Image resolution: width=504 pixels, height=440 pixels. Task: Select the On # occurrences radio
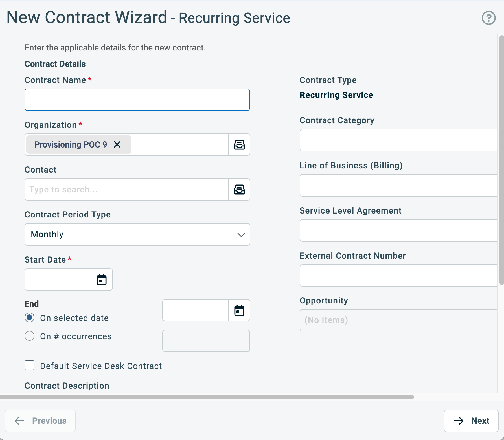coord(30,336)
